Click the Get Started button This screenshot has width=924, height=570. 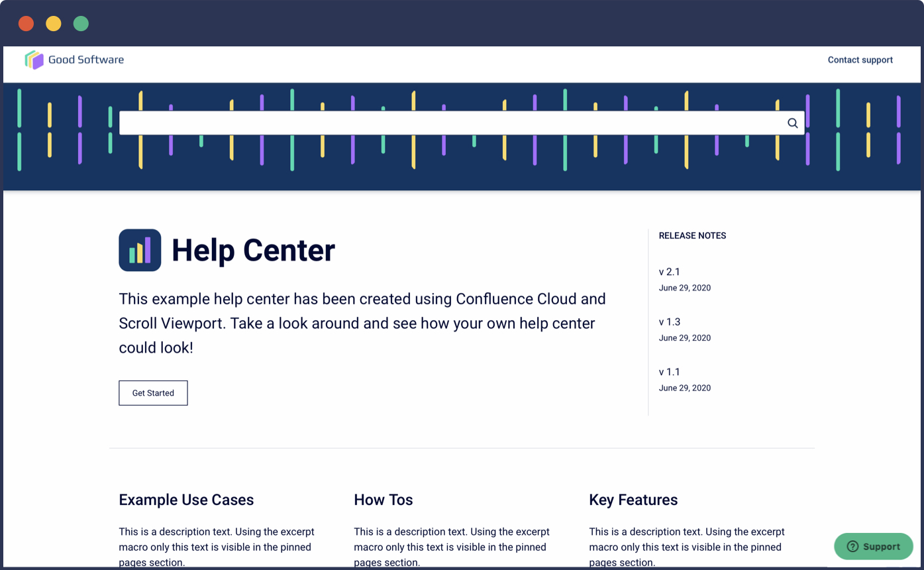[x=153, y=393]
